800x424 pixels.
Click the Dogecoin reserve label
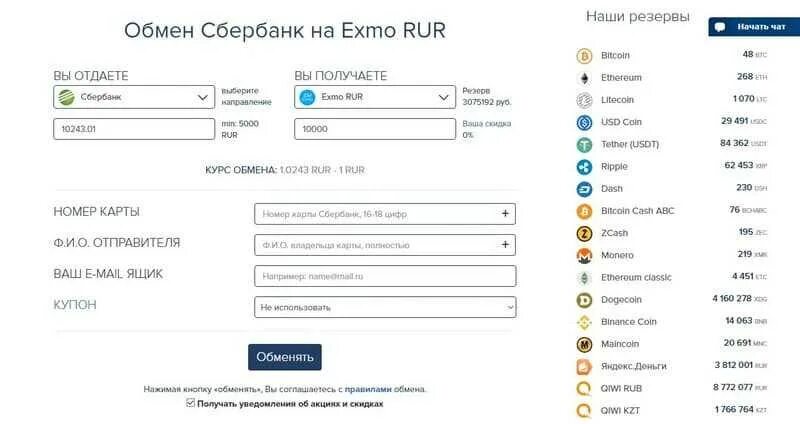[x=621, y=300]
